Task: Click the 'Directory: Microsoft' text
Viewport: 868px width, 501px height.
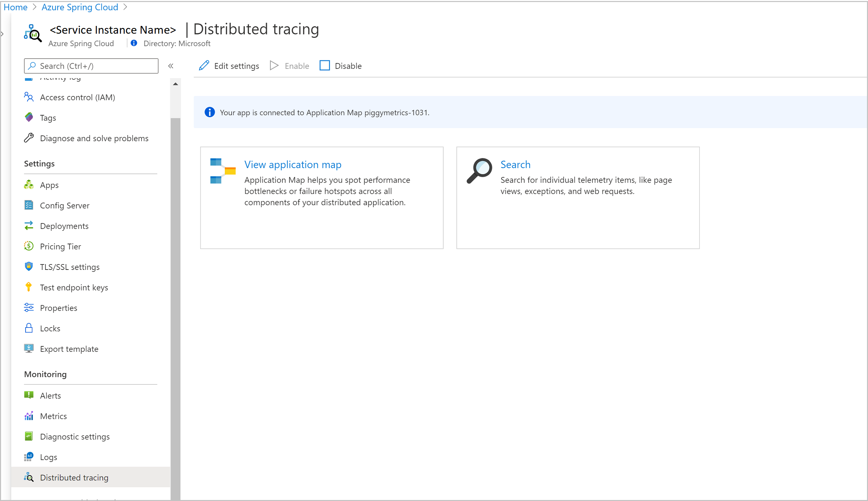Action: [x=177, y=43]
